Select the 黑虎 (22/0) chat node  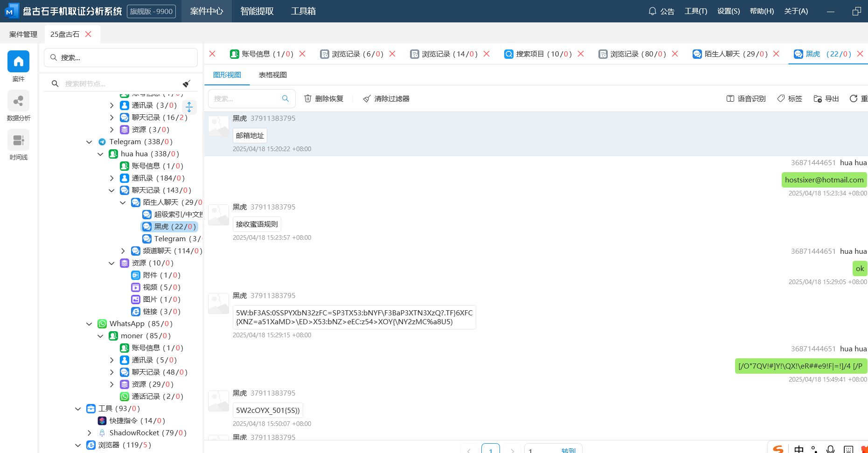169,227
